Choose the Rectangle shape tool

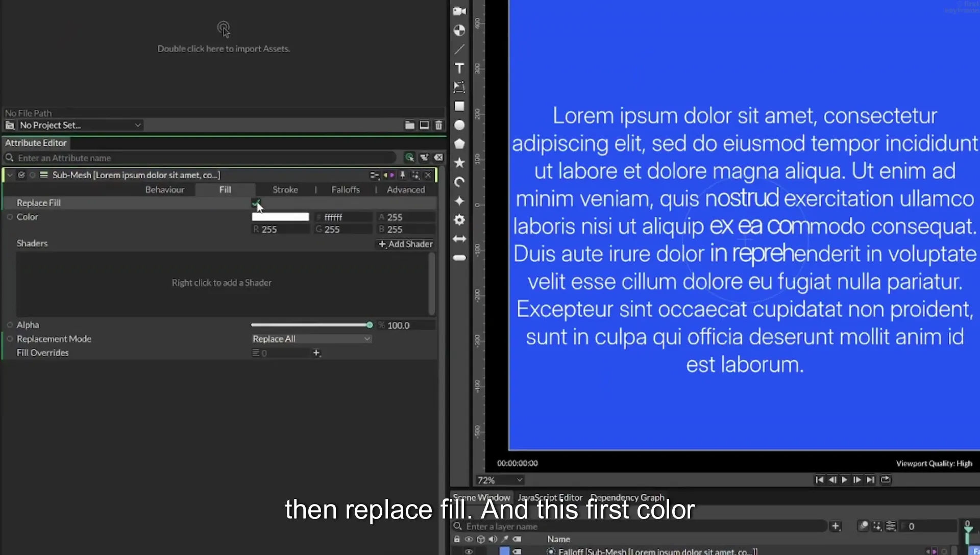pyautogui.click(x=459, y=106)
